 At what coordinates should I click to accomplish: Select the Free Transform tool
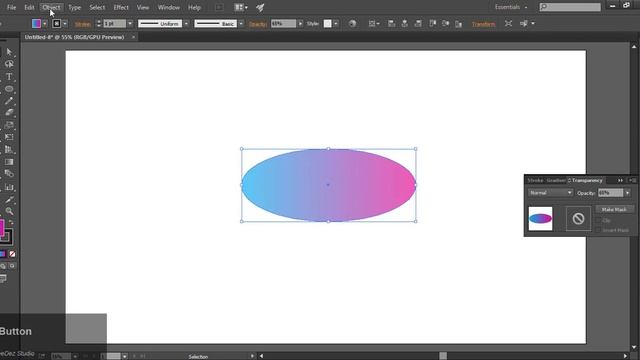tap(9, 137)
